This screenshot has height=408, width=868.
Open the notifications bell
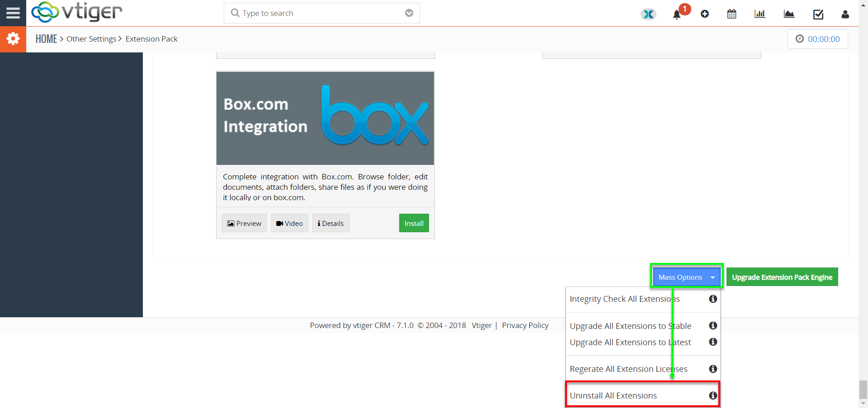pos(677,14)
